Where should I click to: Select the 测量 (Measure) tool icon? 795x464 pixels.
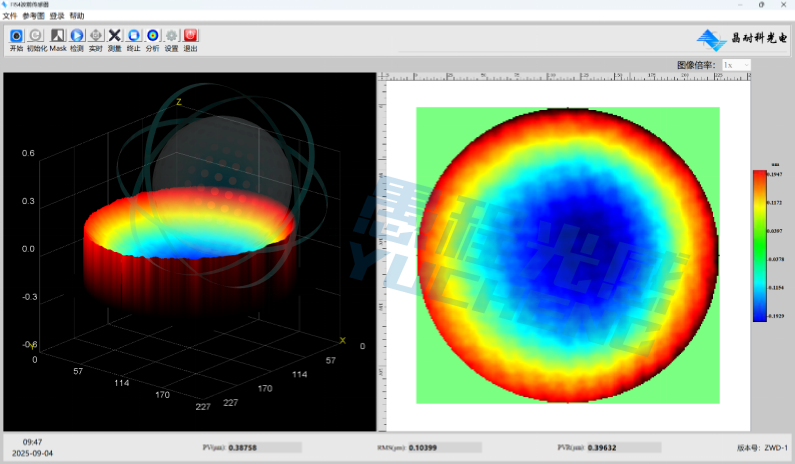tap(115, 35)
